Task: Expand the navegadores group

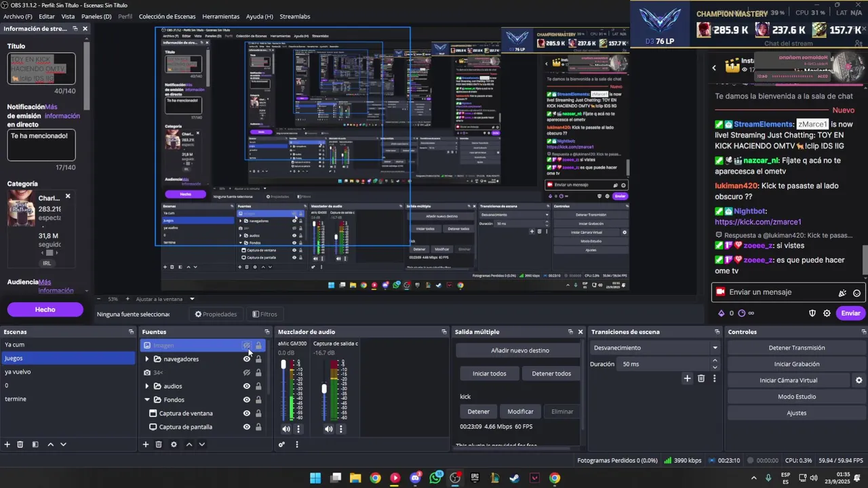Action: [x=147, y=359]
